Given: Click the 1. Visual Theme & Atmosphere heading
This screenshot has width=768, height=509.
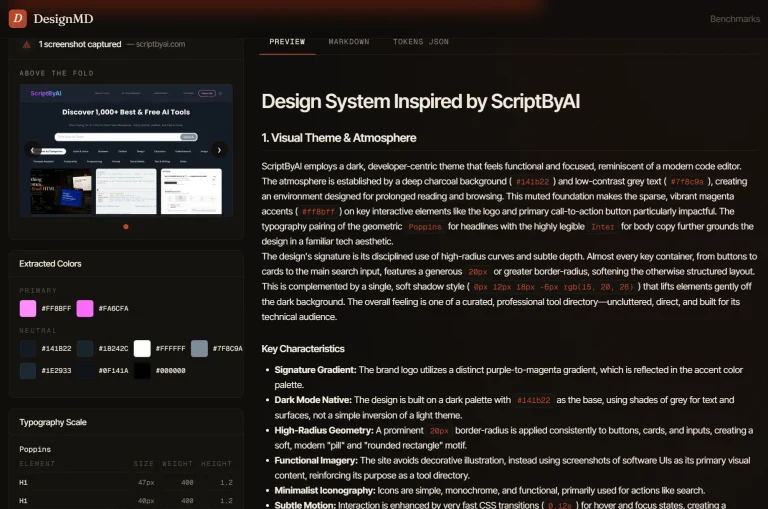Looking at the screenshot, I should tap(338, 138).
